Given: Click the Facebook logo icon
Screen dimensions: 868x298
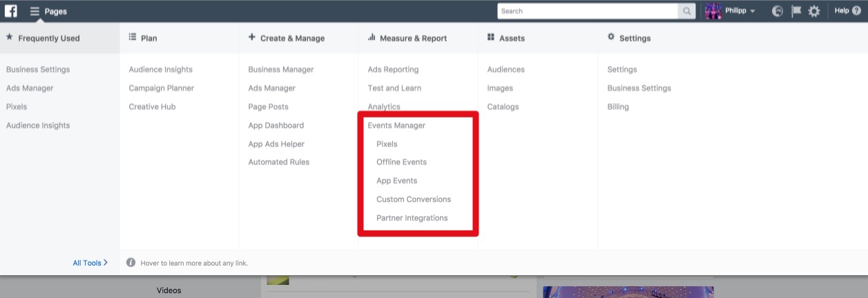Looking at the screenshot, I should [12, 11].
